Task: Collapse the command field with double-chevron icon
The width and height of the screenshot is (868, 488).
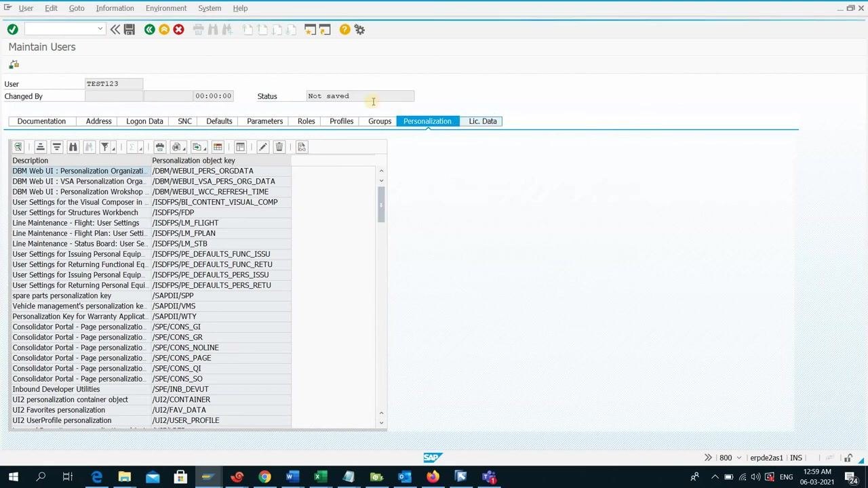Action: (115, 29)
